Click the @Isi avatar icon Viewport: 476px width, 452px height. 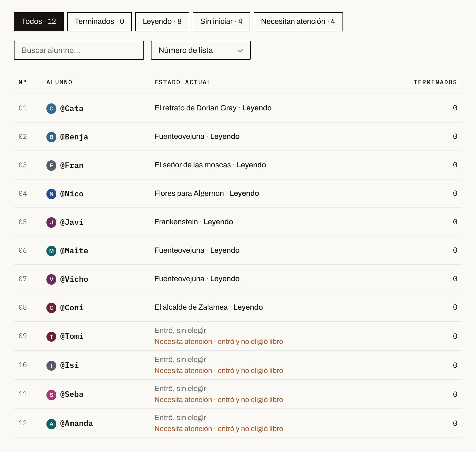(x=51, y=366)
